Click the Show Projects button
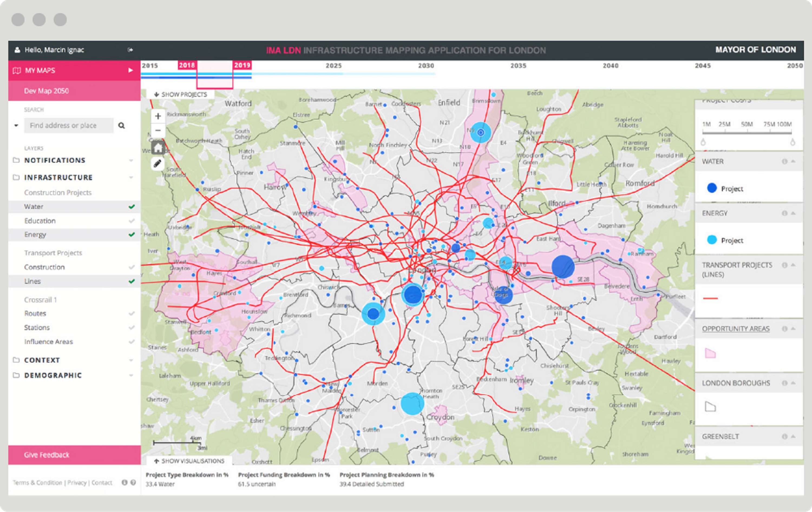The height and width of the screenshot is (512, 812). (x=181, y=95)
